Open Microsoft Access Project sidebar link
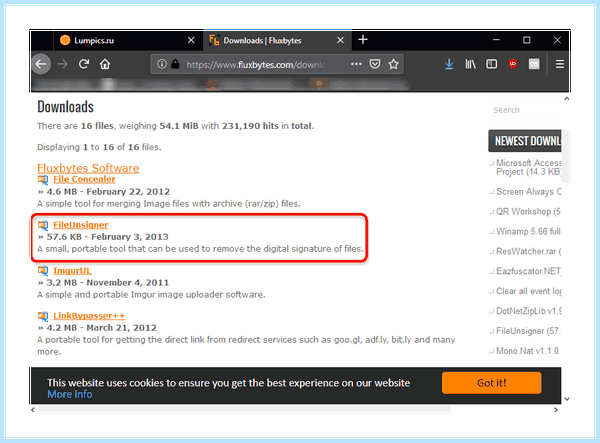This screenshot has width=600, height=443. tap(528, 168)
